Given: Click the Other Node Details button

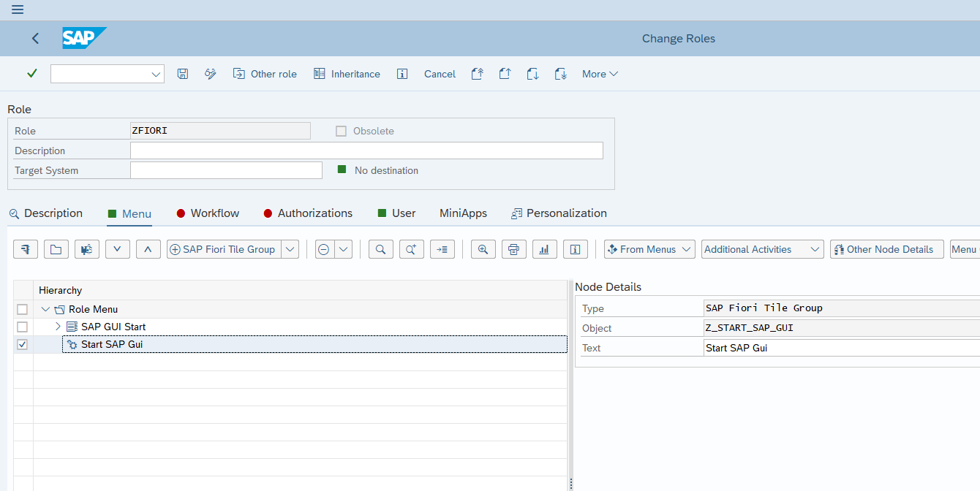Looking at the screenshot, I should [x=886, y=249].
